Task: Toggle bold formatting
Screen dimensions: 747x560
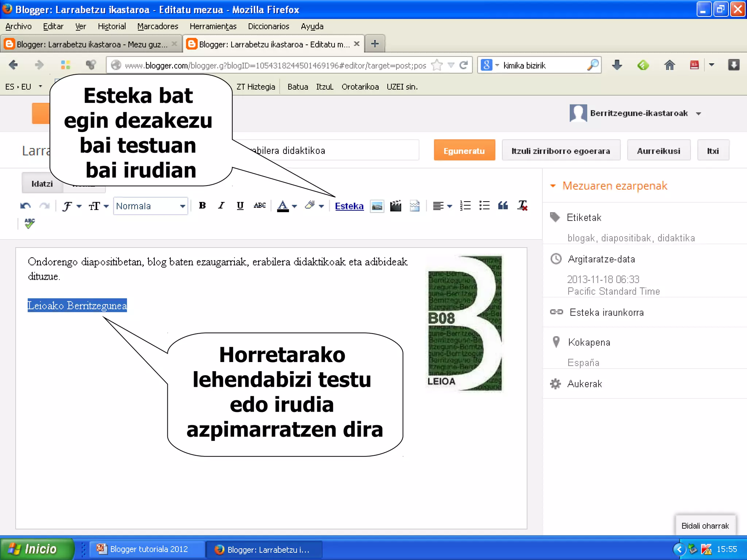Action: tap(202, 206)
